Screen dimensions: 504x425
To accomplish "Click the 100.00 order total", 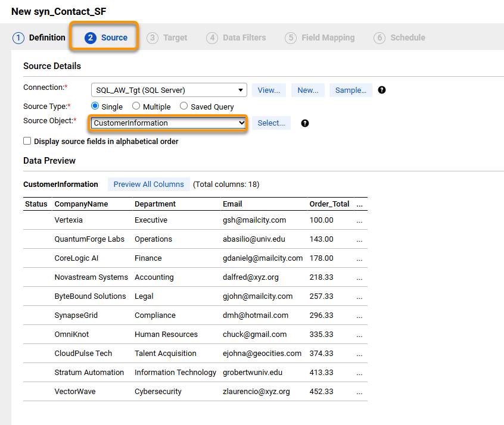I will point(321,220).
